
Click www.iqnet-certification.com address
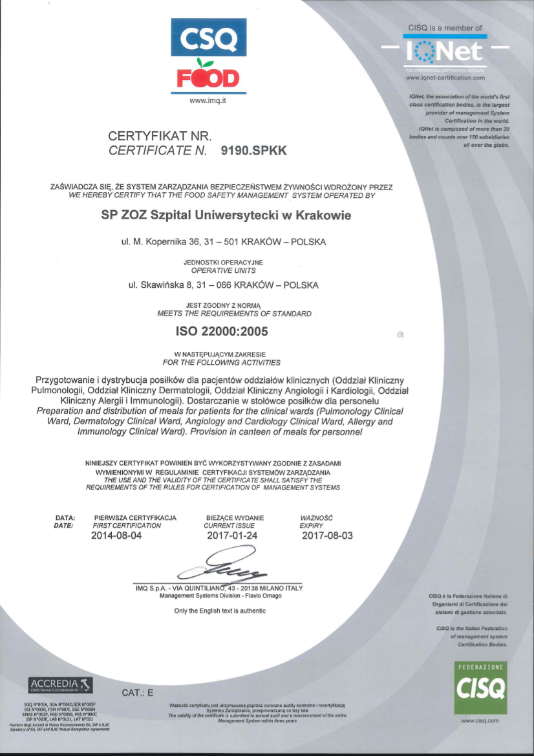(x=445, y=78)
